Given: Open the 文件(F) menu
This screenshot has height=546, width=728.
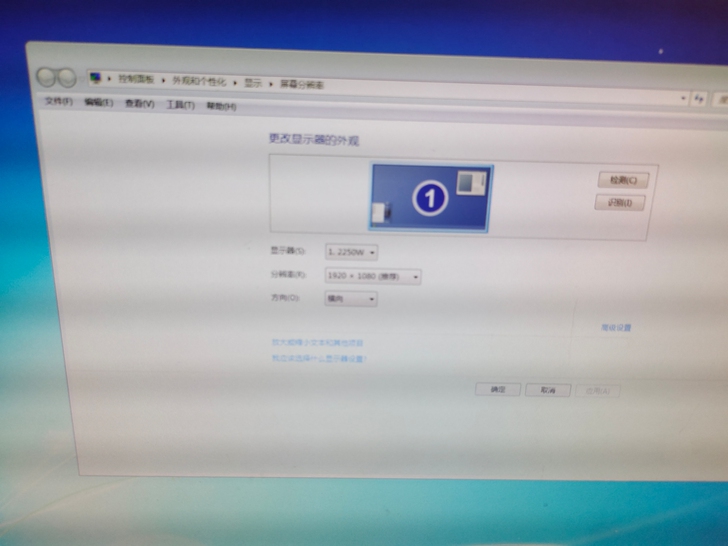Looking at the screenshot, I should 59,101.
